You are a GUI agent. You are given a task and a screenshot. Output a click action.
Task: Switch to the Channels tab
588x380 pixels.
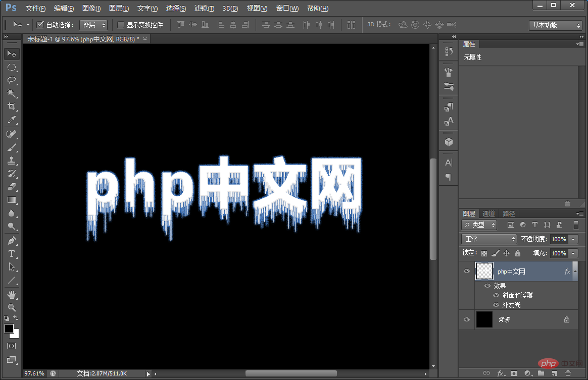point(488,213)
